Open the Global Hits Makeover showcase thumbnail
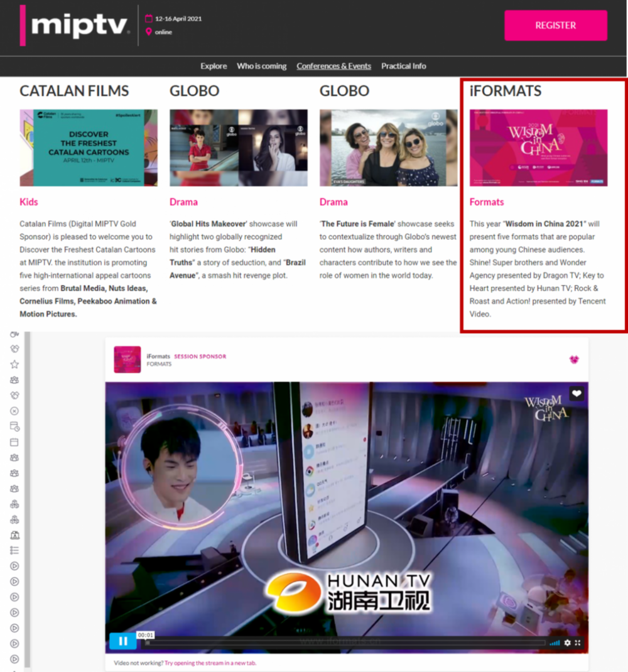Screen dimensions: 628x672 coord(239,148)
